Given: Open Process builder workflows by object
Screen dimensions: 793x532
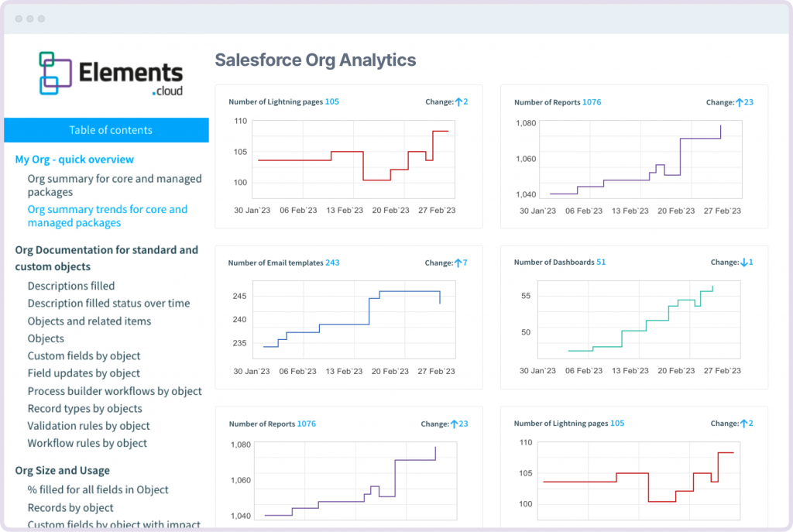Looking at the screenshot, I should click(115, 391).
